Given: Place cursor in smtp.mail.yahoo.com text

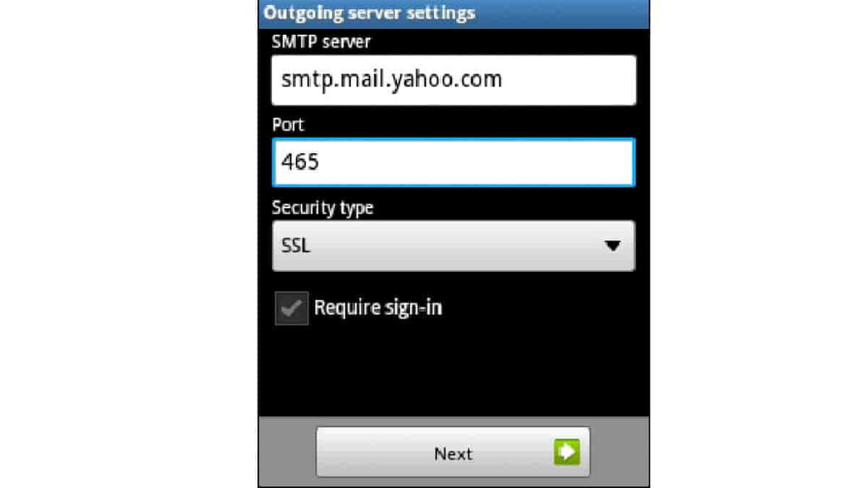Looking at the screenshot, I should (392, 80).
